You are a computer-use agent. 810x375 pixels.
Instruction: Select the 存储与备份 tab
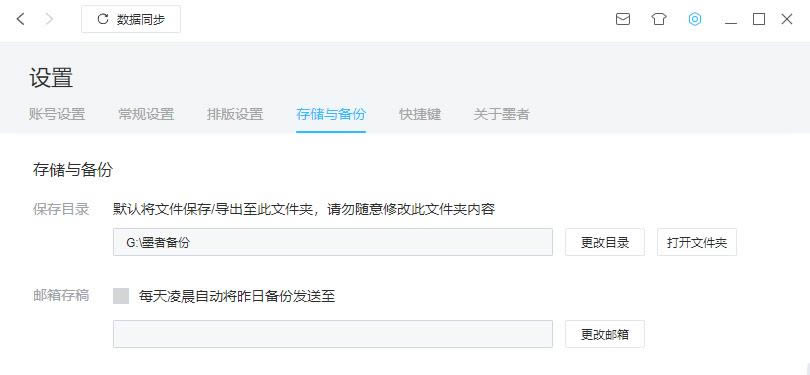(x=331, y=114)
